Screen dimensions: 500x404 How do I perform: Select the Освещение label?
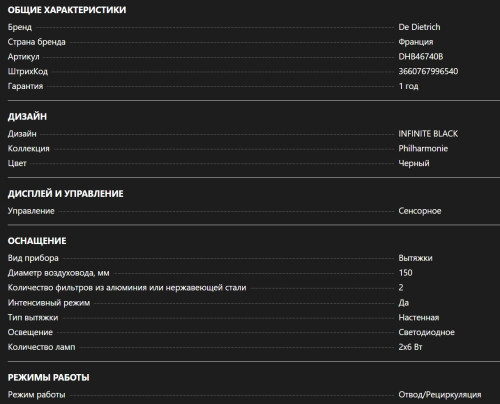[x=30, y=332]
